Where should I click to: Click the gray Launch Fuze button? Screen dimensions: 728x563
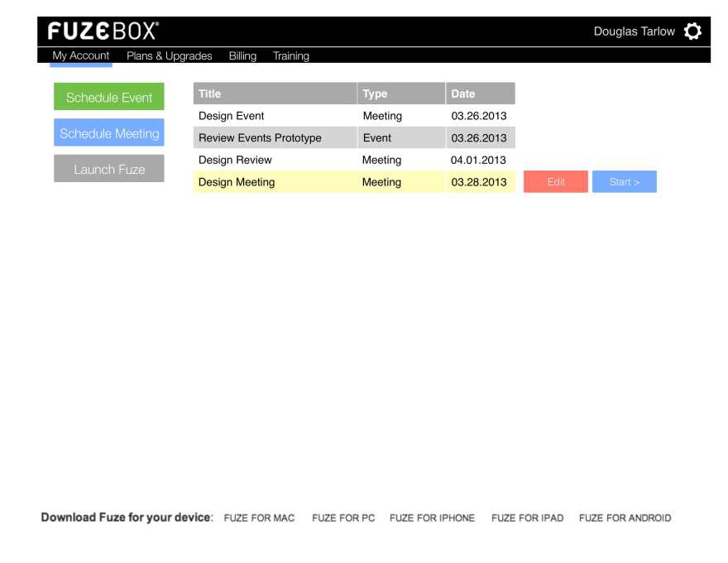click(x=109, y=169)
